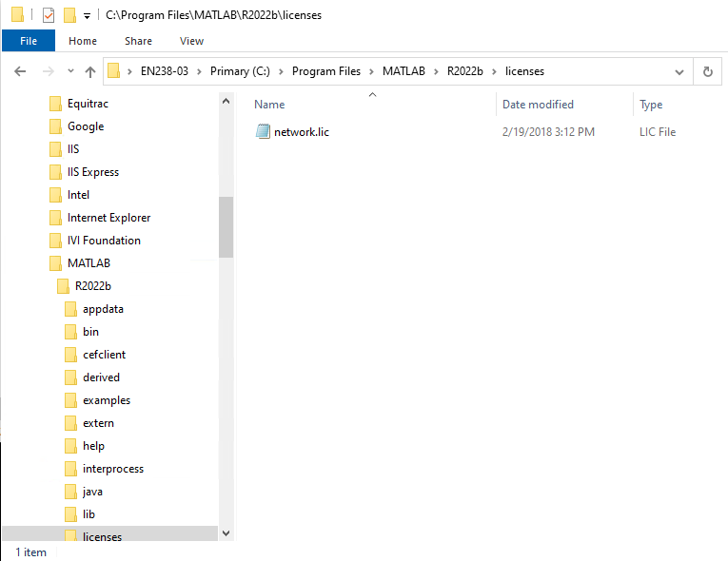Viewport: 728px width, 561px height.
Task: Expand chevron after R2022b in breadcrumb
Action: pyautogui.click(x=495, y=71)
